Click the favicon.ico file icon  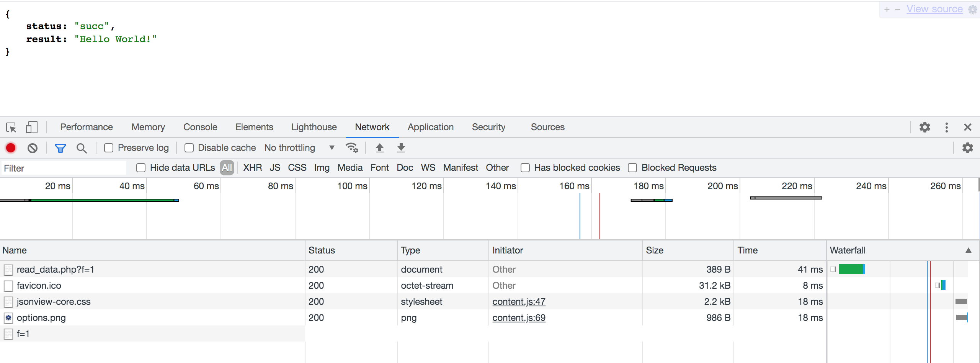[8, 286]
